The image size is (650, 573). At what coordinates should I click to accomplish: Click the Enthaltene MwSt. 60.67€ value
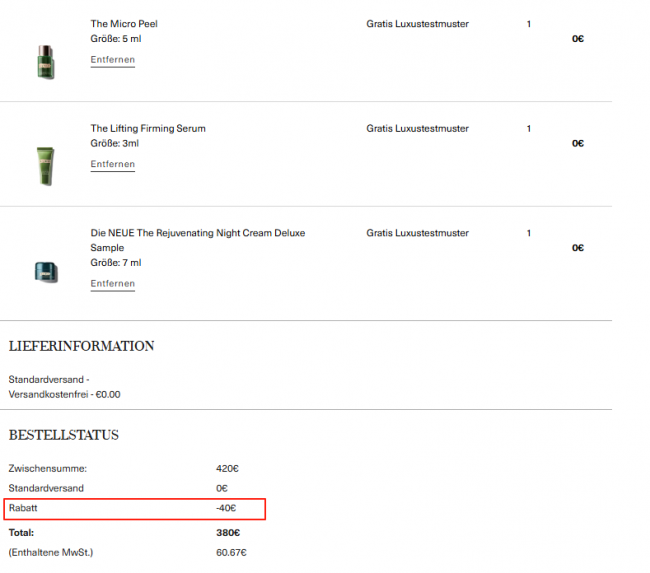231,553
